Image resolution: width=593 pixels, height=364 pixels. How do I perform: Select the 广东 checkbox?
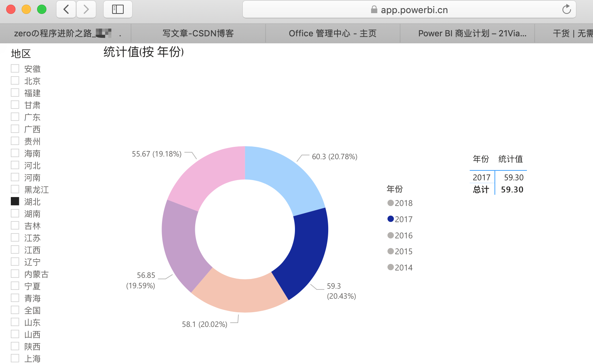15,117
